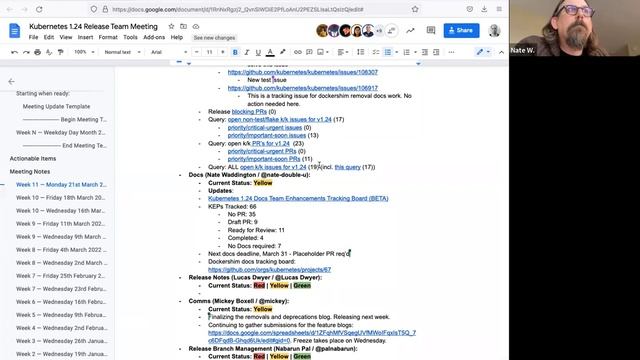Toggle the numbered list button
Screen dimensions: 640x360
click(x=407, y=52)
